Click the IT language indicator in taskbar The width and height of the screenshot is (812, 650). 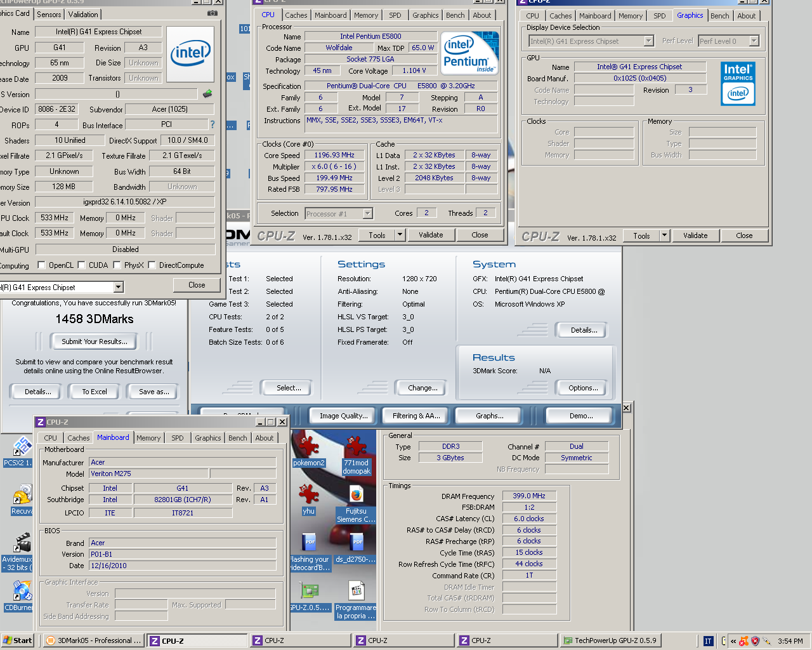point(708,641)
